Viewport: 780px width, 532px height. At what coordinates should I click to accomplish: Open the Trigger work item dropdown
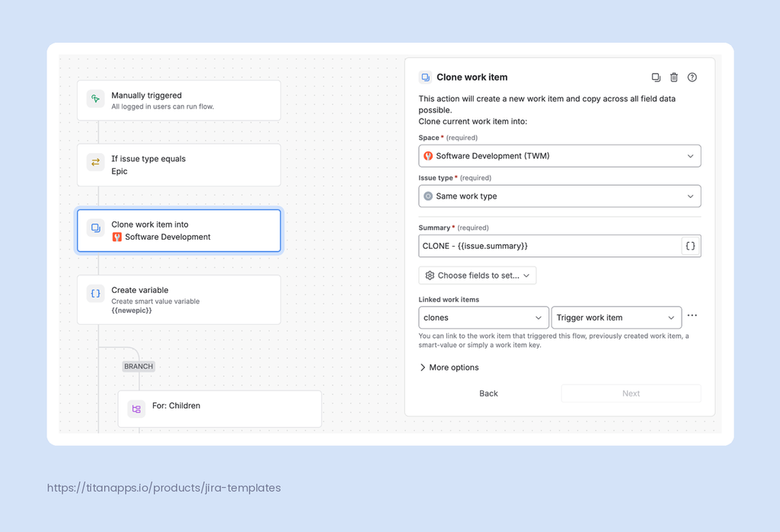click(x=616, y=317)
